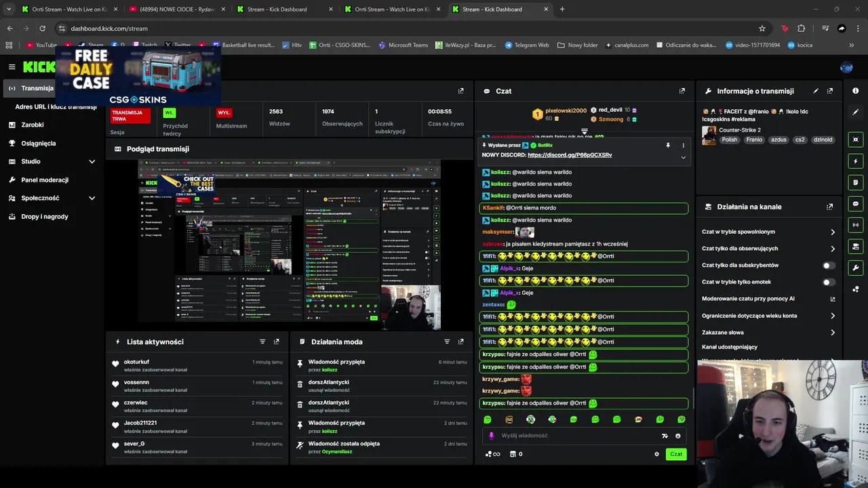Pop out the Działania na kanale panel
The width and height of the screenshot is (868, 488).
click(x=830, y=207)
